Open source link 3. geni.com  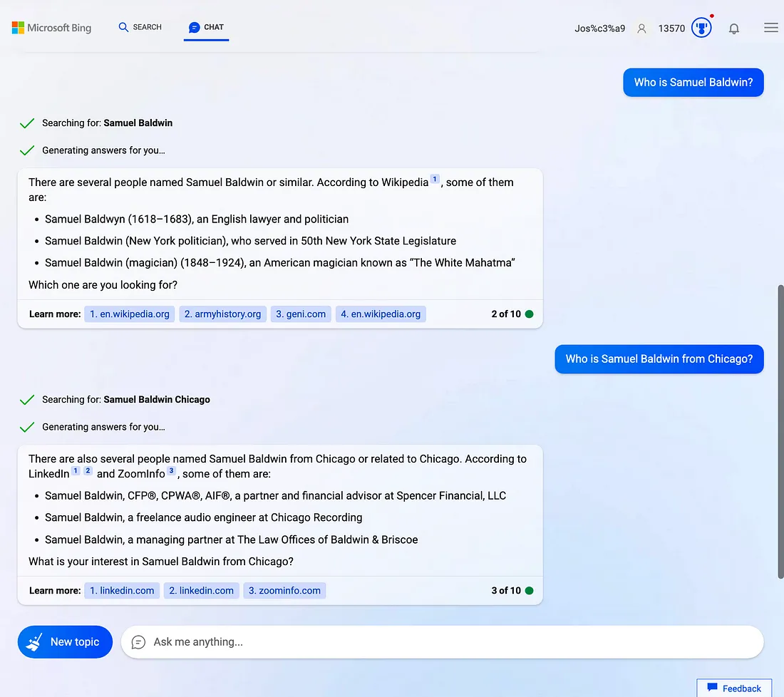point(301,314)
